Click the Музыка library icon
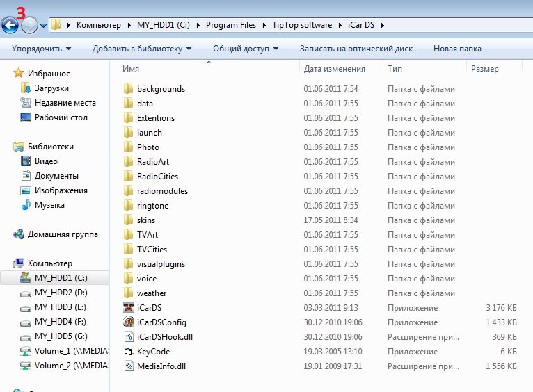This screenshot has width=533, height=392. pyautogui.click(x=26, y=205)
